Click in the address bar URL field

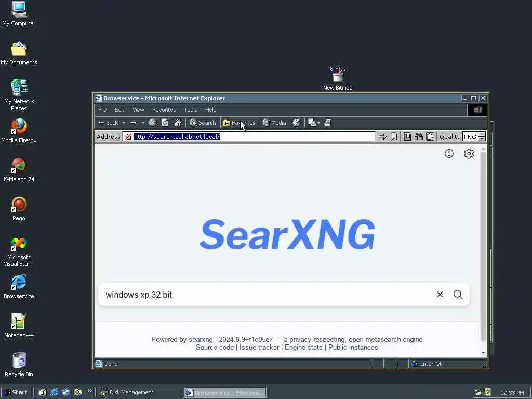pos(249,137)
